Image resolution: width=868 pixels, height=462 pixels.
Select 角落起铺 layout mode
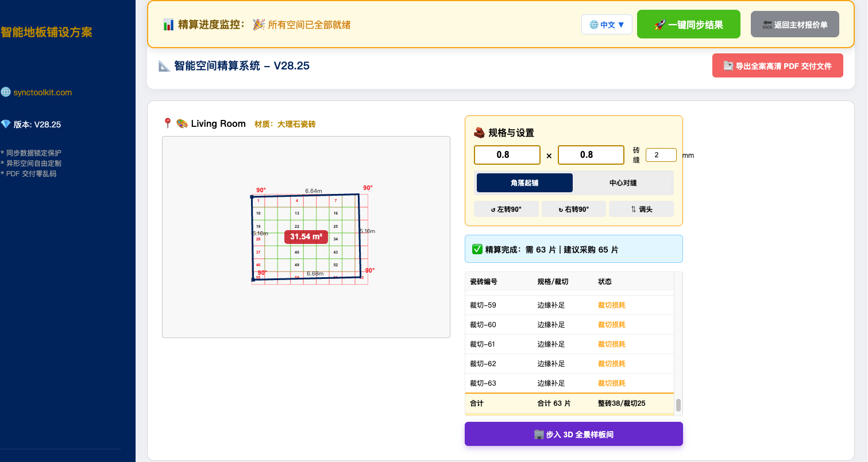[524, 183]
